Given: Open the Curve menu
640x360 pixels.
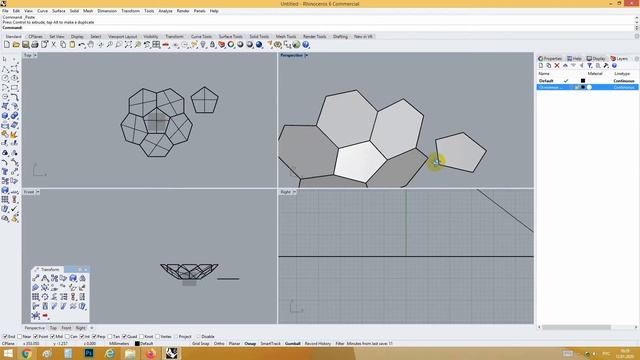Looking at the screenshot, I should pos(42,11).
